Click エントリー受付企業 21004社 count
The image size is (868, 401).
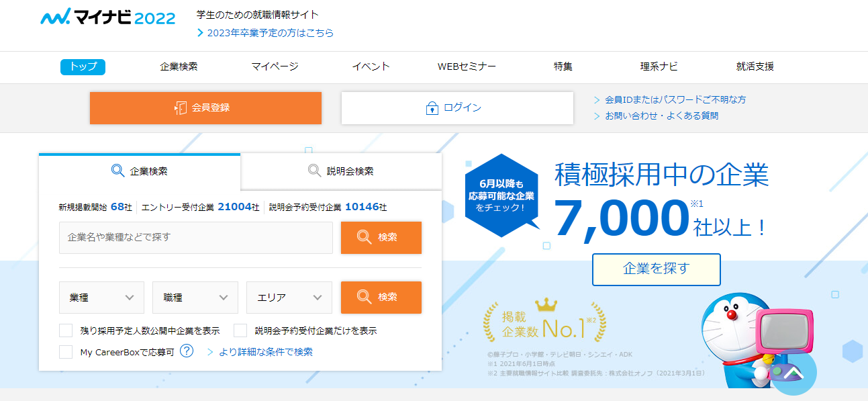pyautogui.click(x=200, y=207)
